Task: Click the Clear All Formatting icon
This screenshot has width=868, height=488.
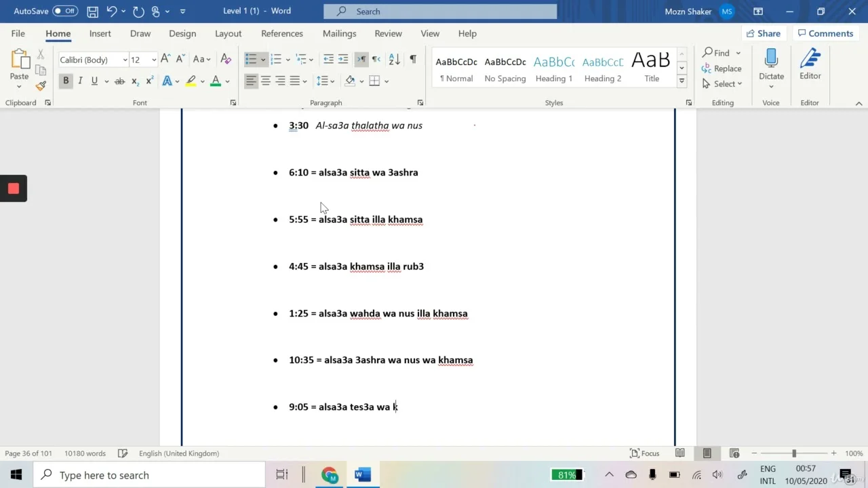Action: [226, 60]
